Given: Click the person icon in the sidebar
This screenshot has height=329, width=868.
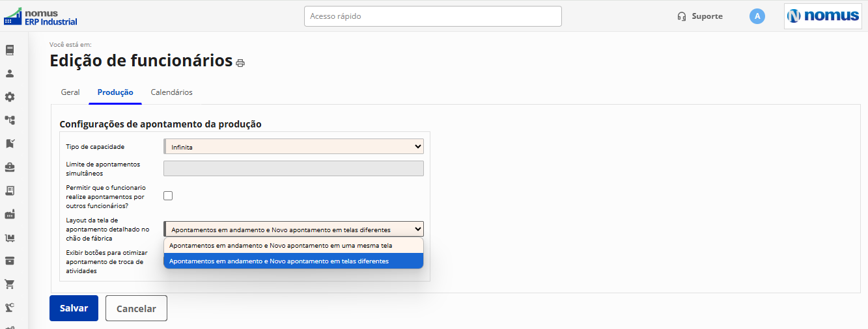Looking at the screenshot, I should coord(10,73).
